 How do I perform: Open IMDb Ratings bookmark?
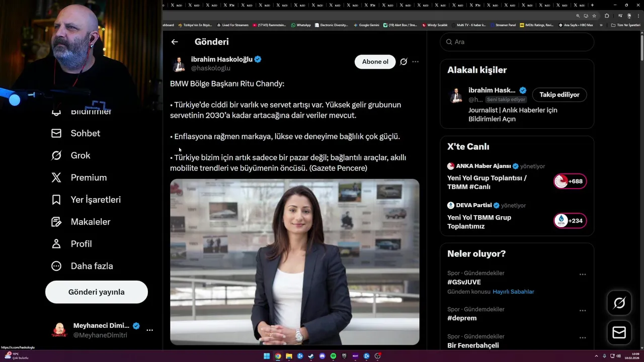536,25
